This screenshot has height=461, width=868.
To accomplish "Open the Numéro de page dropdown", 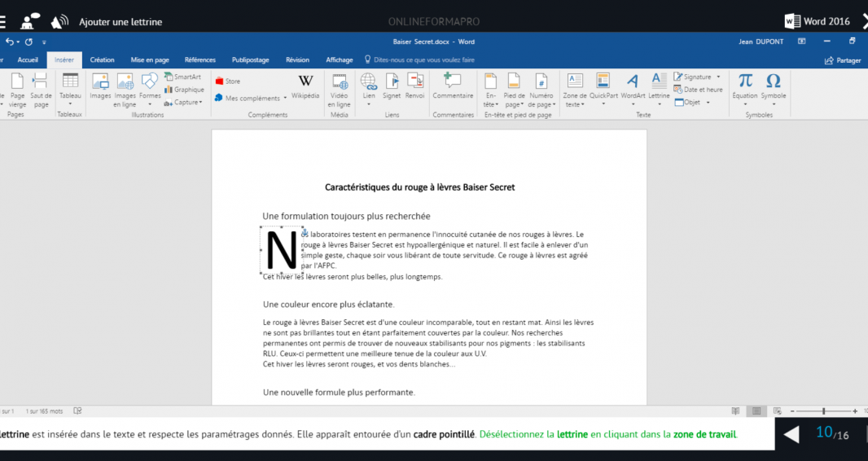I will click(541, 90).
